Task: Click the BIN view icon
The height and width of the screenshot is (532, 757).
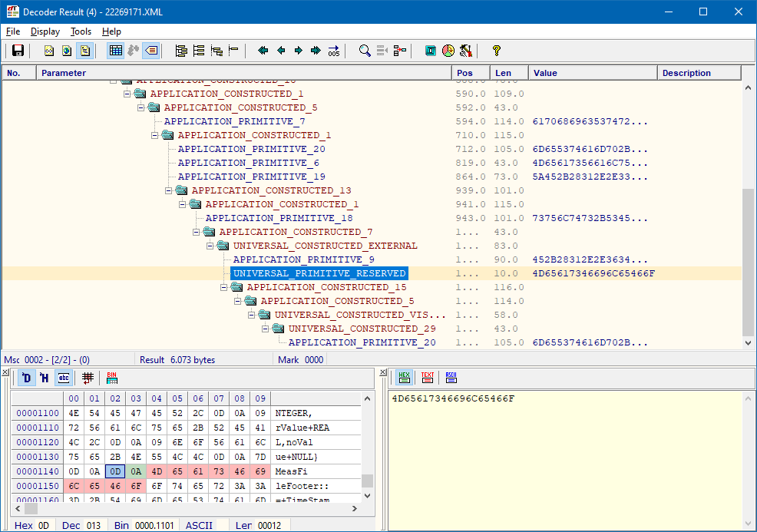Action: pyautogui.click(x=112, y=378)
